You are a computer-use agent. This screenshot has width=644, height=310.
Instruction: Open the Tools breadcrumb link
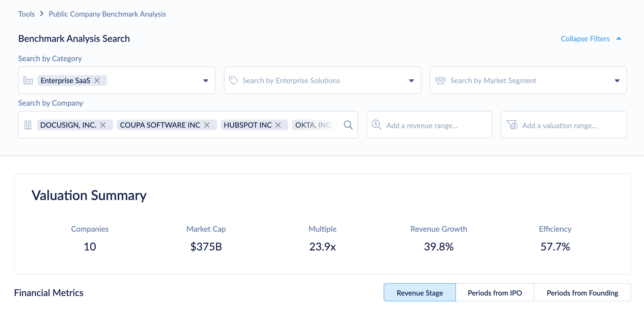click(x=26, y=14)
